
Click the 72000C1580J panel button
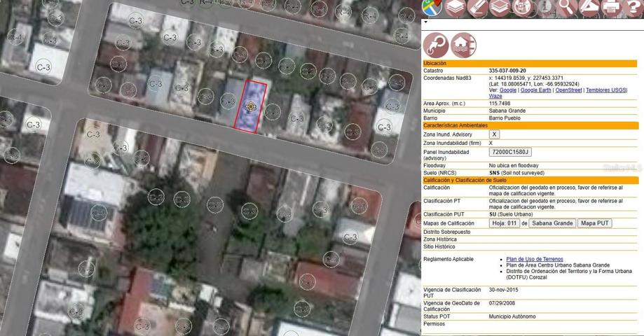(511, 152)
